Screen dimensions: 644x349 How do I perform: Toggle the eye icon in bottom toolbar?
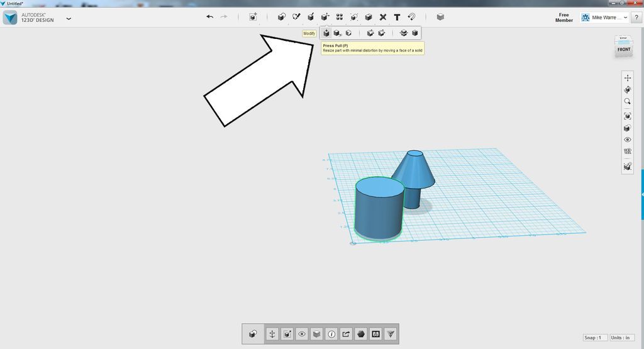point(302,334)
